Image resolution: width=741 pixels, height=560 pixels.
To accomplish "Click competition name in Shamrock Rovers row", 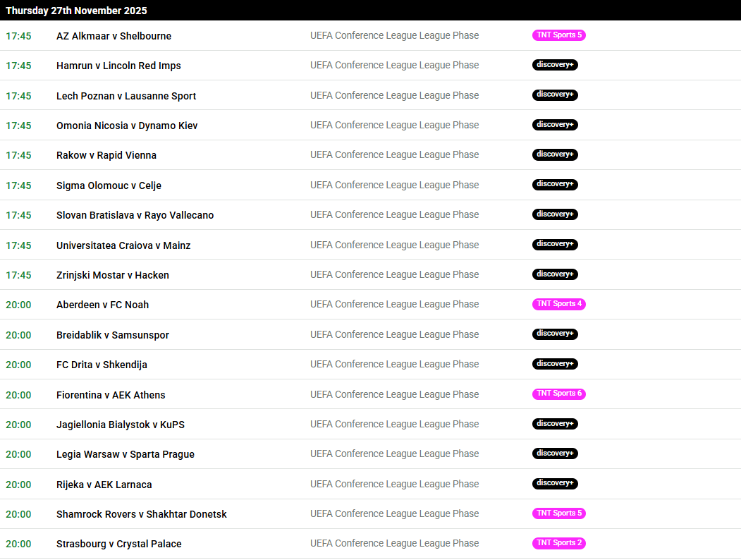I will (x=395, y=513).
